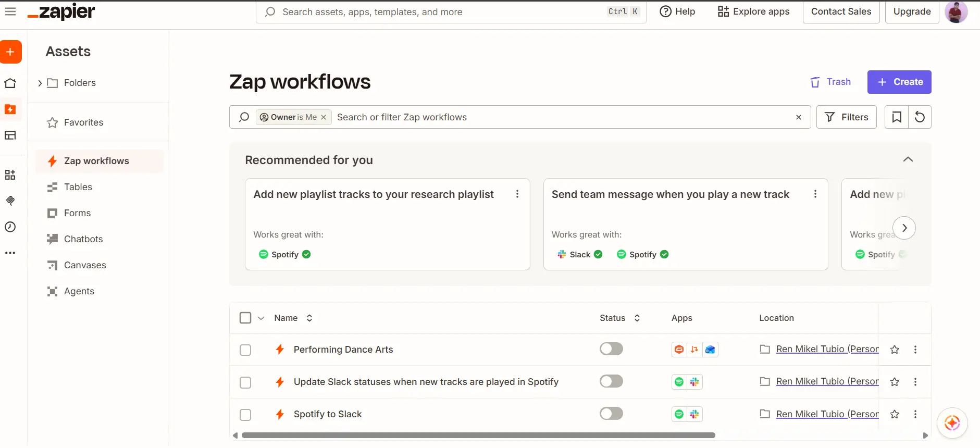Show next recommended cards with arrow
980x448 pixels.
904,228
